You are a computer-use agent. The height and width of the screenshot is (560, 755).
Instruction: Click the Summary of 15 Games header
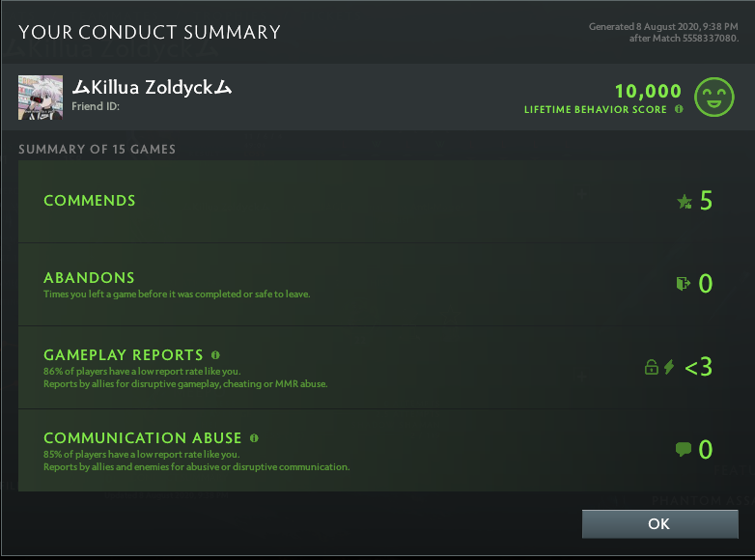[97, 150]
